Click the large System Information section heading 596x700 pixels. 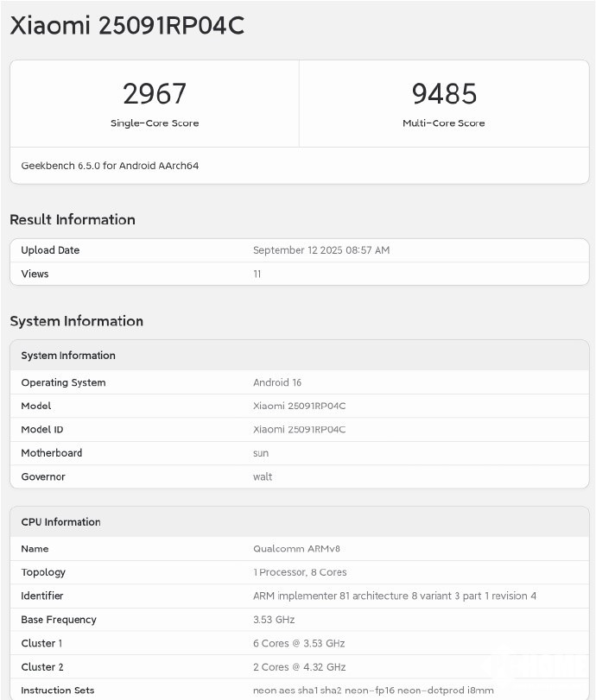76,321
